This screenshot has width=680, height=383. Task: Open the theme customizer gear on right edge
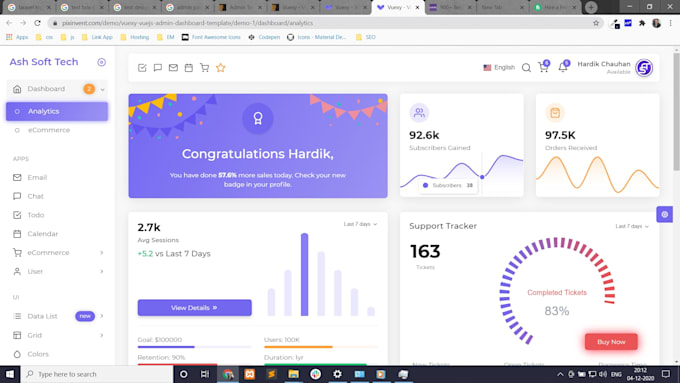coord(664,214)
